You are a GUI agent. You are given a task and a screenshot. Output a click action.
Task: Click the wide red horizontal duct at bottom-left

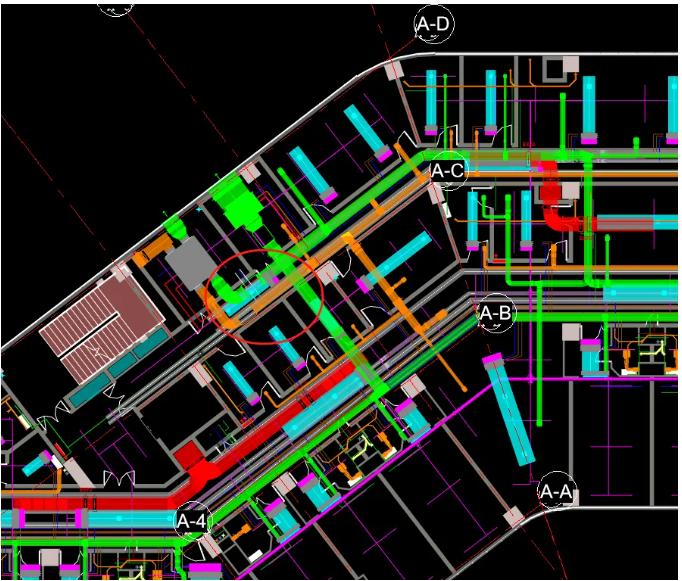coord(91,504)
